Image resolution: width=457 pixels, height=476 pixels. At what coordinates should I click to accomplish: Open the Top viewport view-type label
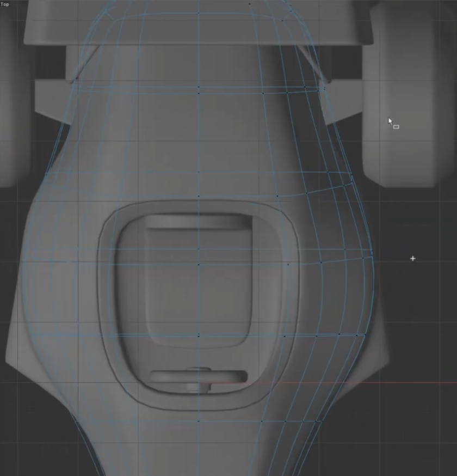click(x=4, y=4)
